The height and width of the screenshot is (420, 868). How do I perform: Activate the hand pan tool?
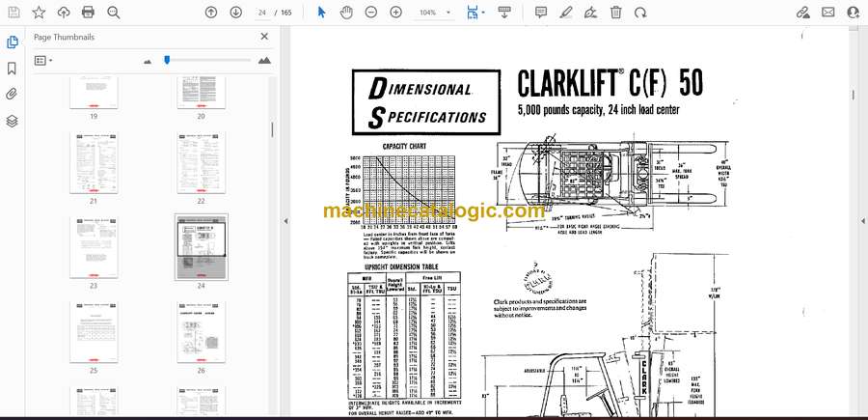coord(346,13)
